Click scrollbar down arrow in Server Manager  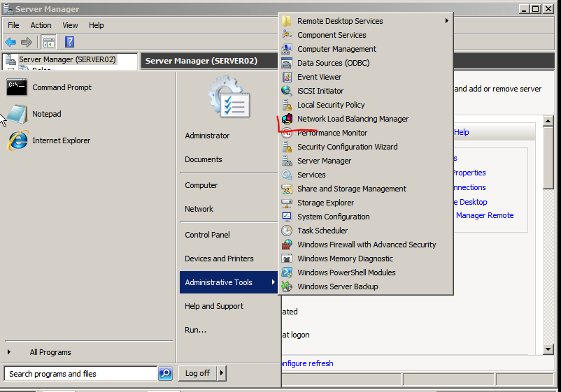point(548,349)
